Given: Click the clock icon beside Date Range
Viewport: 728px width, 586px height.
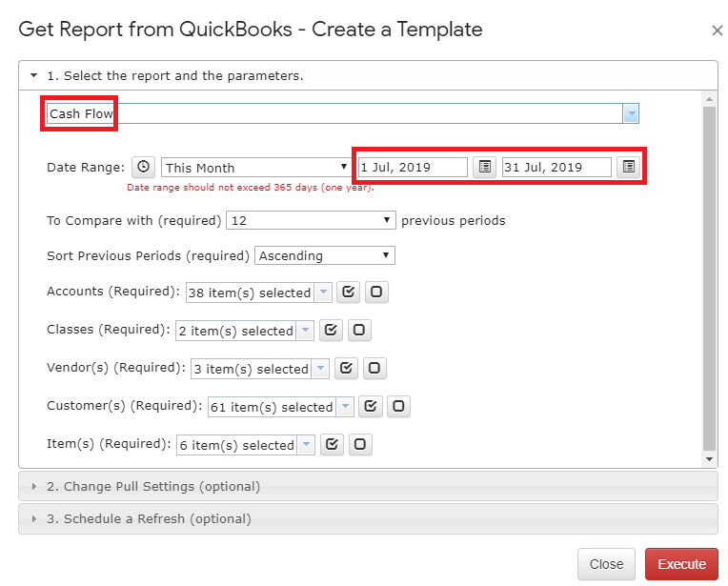Looking at the screenshot, I should pos(143,167).
